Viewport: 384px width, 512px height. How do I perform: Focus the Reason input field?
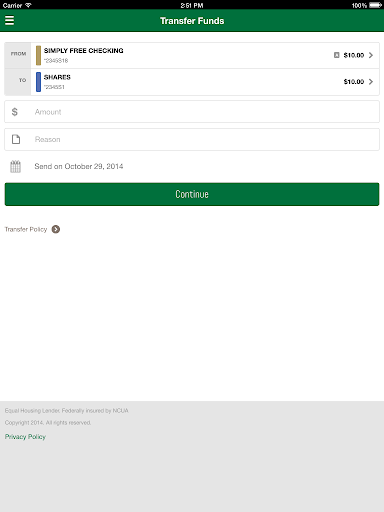pyautogui.click(x=192, y=139)
